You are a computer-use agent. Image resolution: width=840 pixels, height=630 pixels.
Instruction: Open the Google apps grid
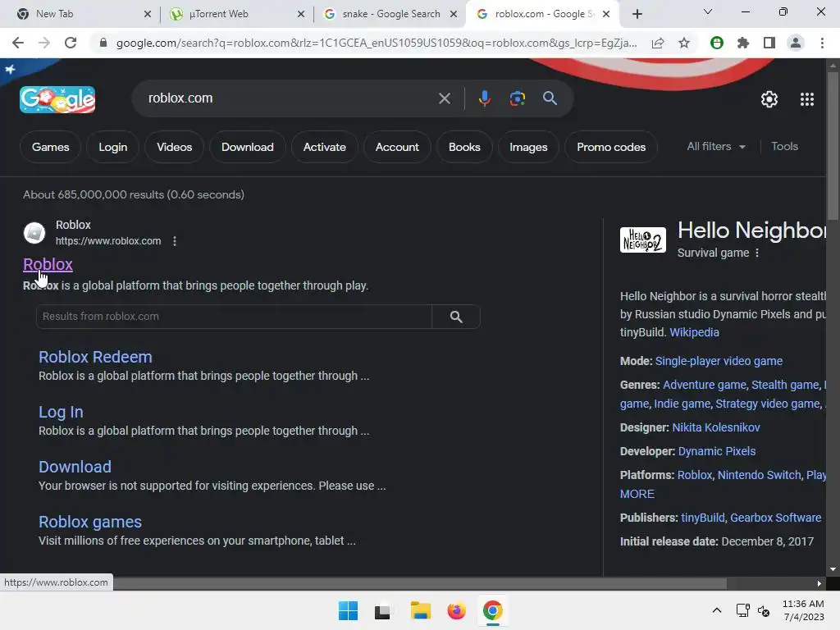coord(807,99)
